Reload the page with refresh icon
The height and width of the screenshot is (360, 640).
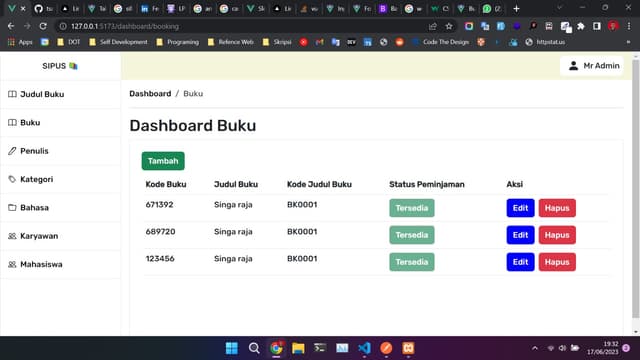43,26
